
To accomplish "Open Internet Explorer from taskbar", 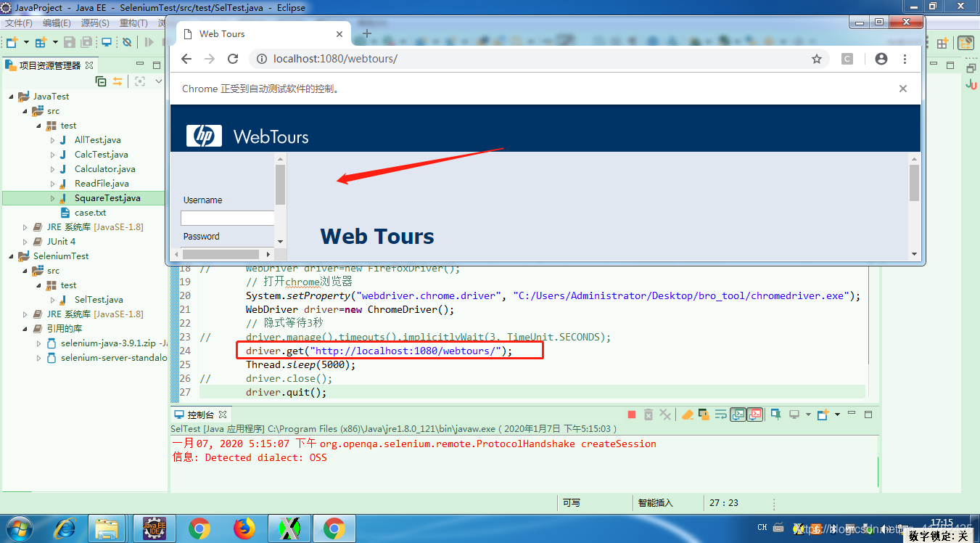I will 65,528.
